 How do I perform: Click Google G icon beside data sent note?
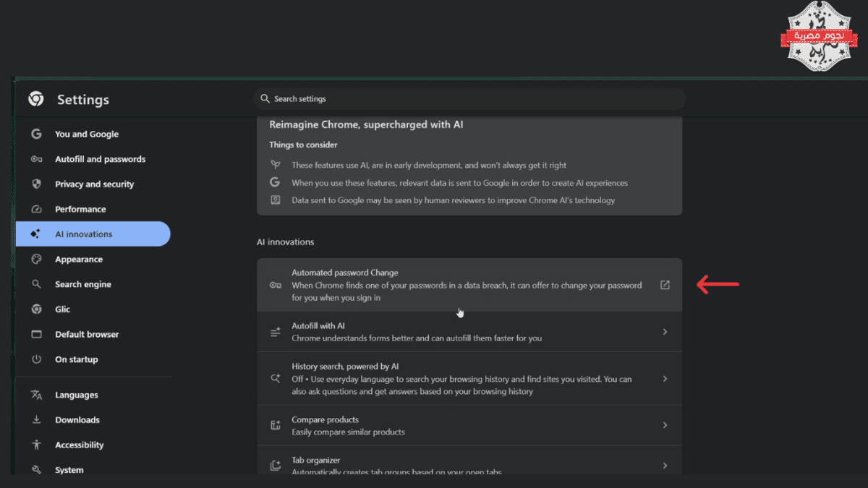point(275,182)
